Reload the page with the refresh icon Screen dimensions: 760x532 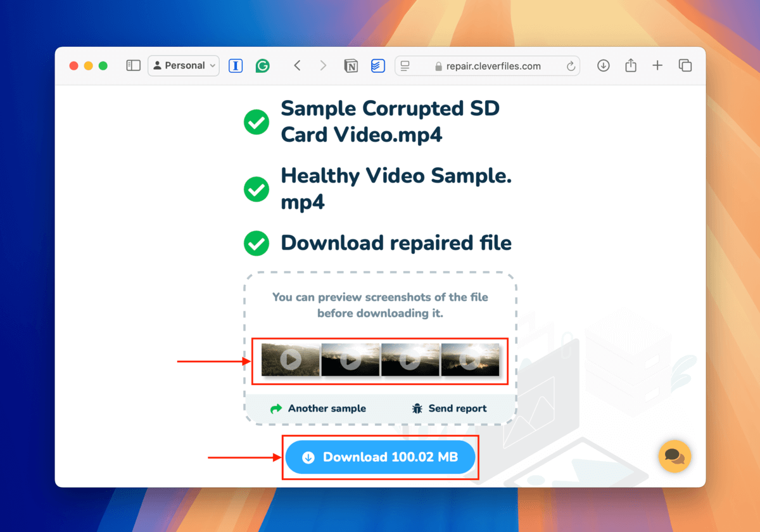point(571,66)
